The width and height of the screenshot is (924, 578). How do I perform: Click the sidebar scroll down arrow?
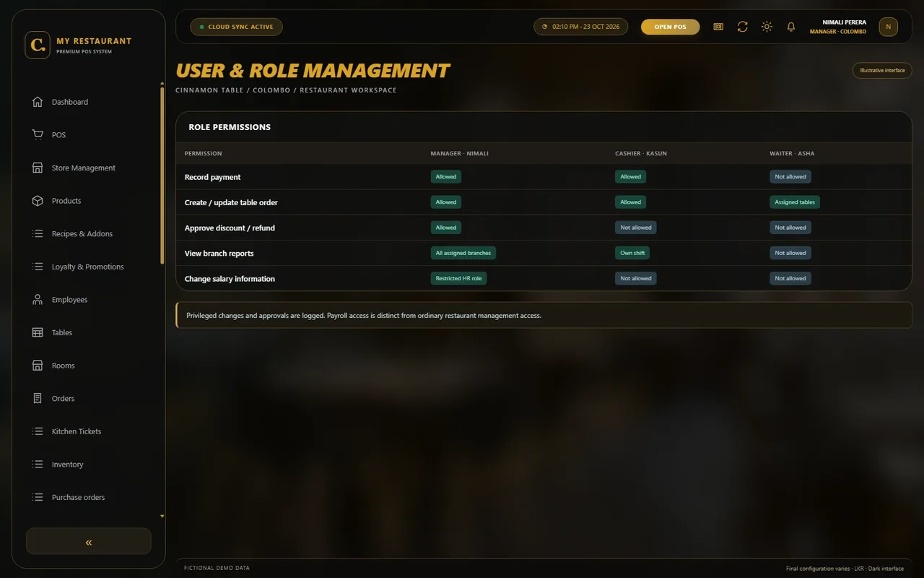click(162, 517)
